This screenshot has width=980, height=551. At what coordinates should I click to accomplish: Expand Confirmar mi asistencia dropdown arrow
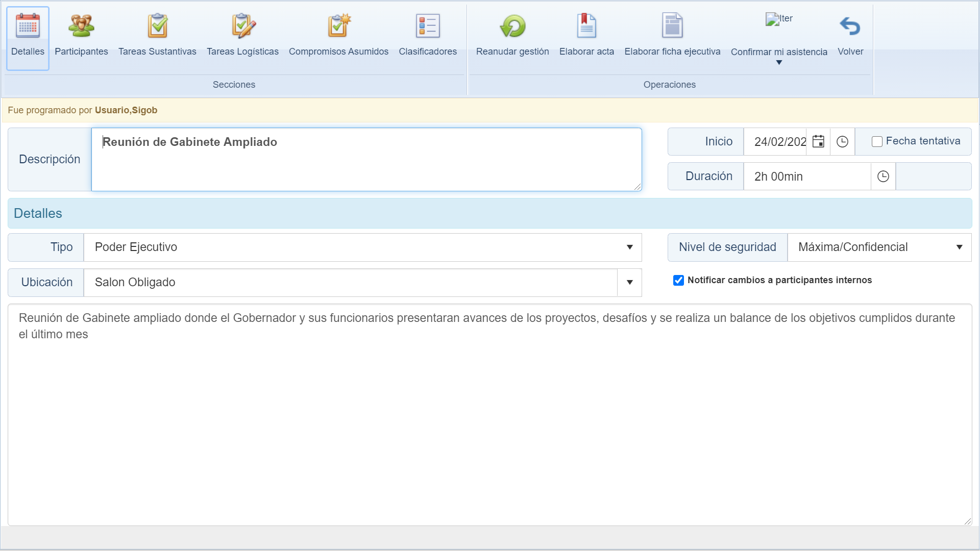779,63
